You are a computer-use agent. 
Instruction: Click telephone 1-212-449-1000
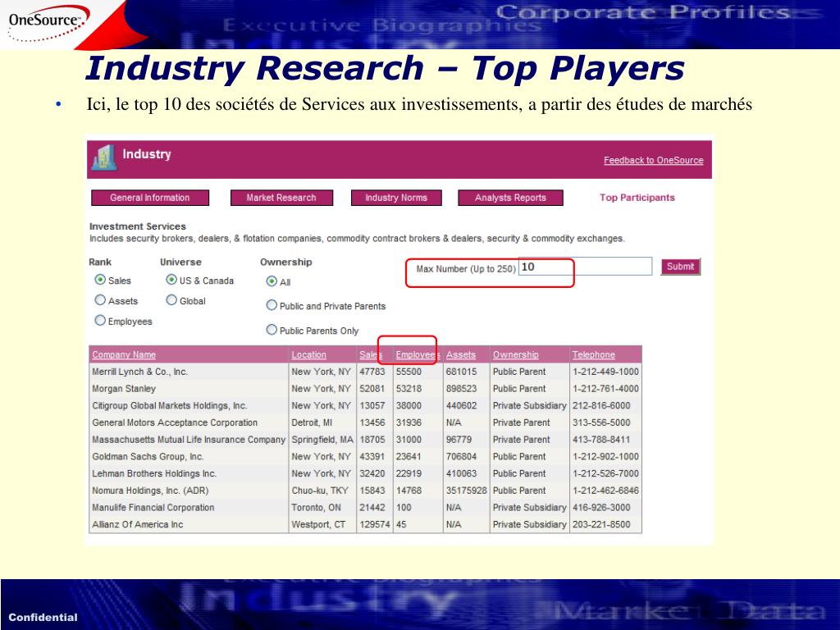[605, 372]
